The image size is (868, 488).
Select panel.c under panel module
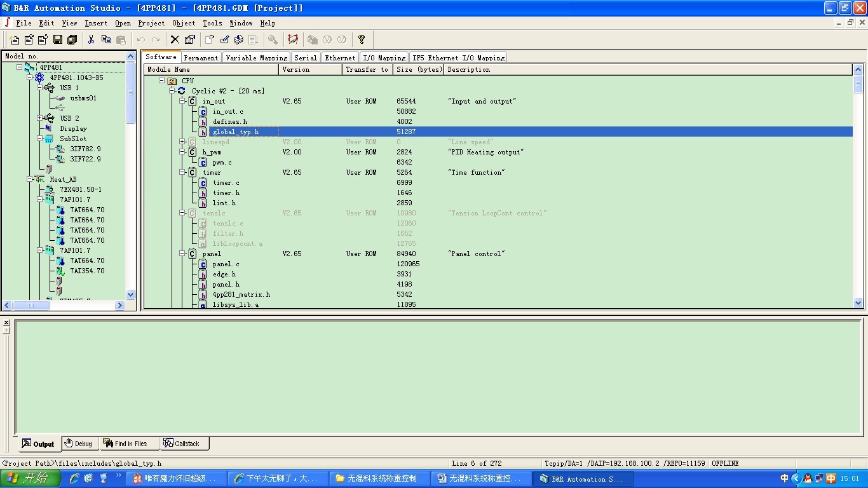(x=226, y=264)
